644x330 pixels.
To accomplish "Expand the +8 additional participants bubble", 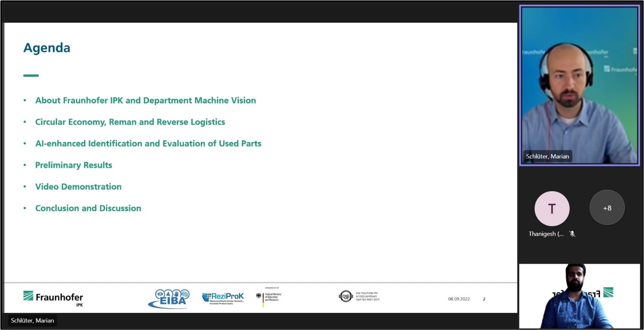I will [607, 208].
